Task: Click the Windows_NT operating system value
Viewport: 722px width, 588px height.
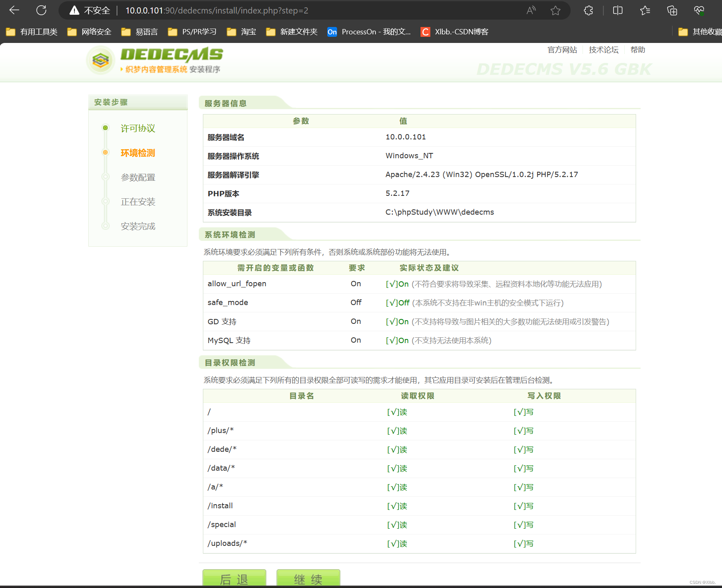Action: tap(409, 156)
